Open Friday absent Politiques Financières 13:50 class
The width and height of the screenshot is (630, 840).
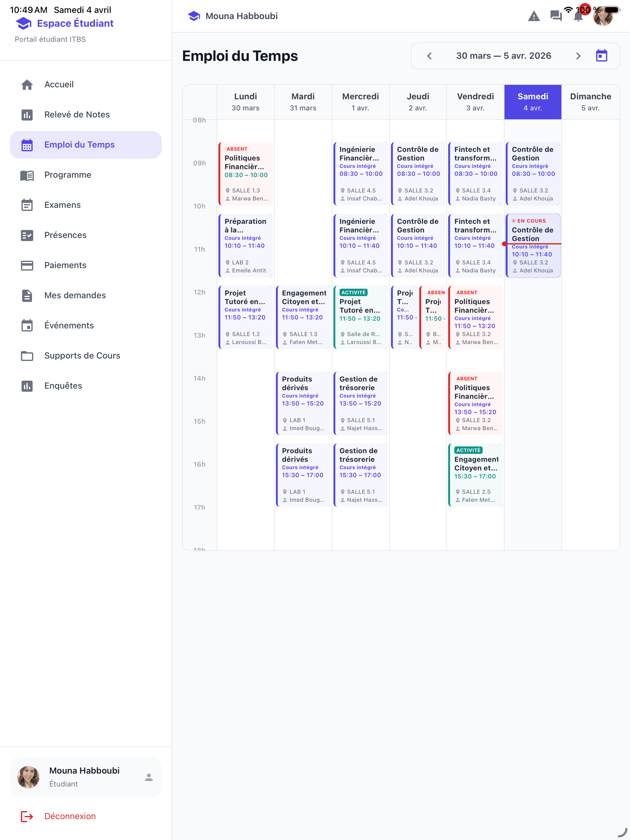click(475, 403)
